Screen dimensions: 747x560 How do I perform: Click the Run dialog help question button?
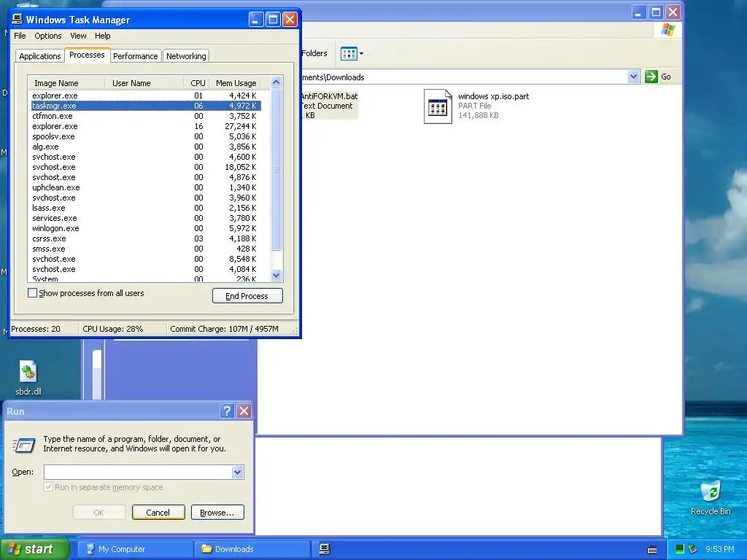click(x=228, y=411)
